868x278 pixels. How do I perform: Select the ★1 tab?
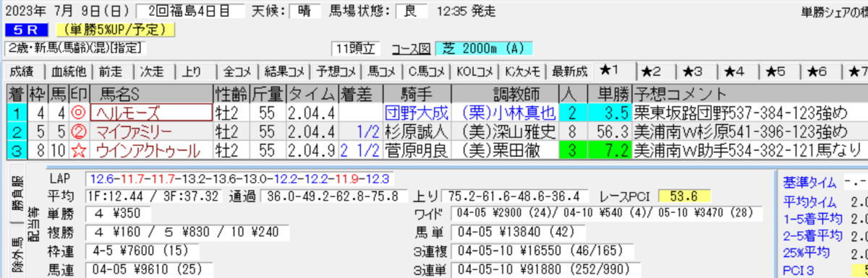(608, 71)
